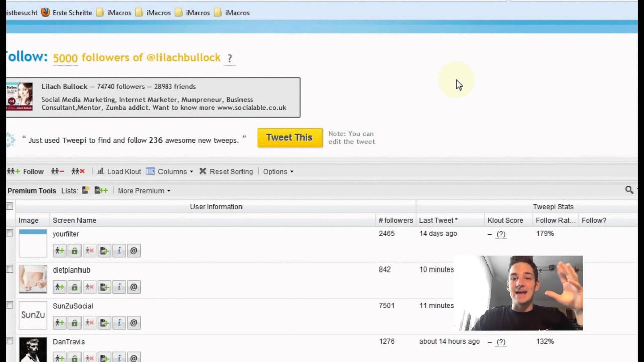The height and width of the screenshot is (362, 644).
Task: Click the DanTravis profile photo
Action: point(33,349)
